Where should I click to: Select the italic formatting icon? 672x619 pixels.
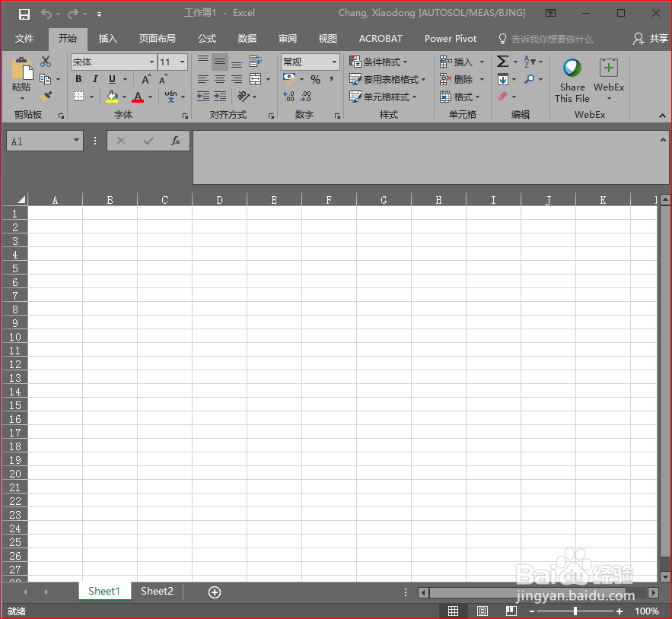coord(94,78)
